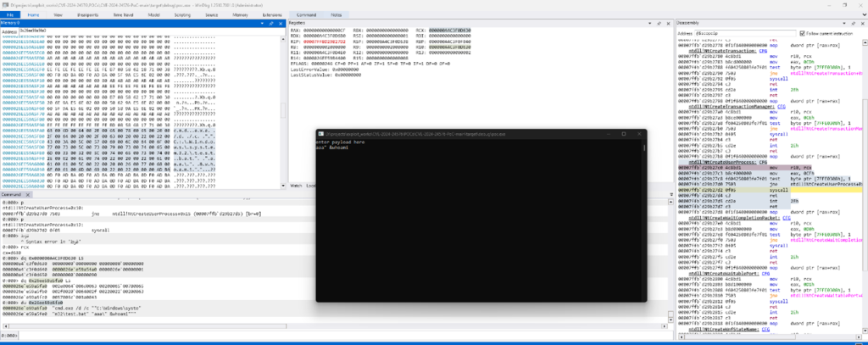
Task: Minimize the poc.exe console window
Action: pos(607,133)
